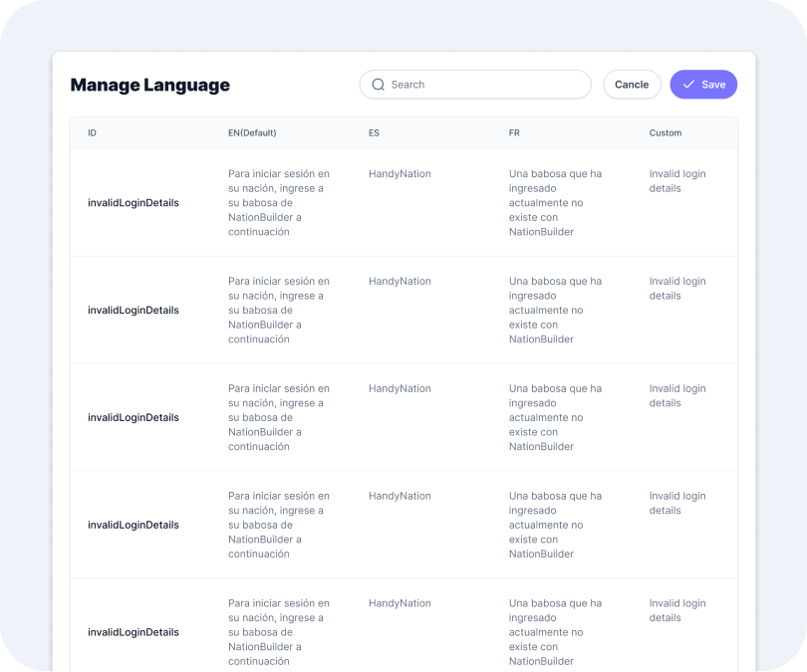This screenshot has height=672, width=807.
Task: Edit fifth row EN text 'Para iniciar sesión'
Action: click(x=278, y=633)
